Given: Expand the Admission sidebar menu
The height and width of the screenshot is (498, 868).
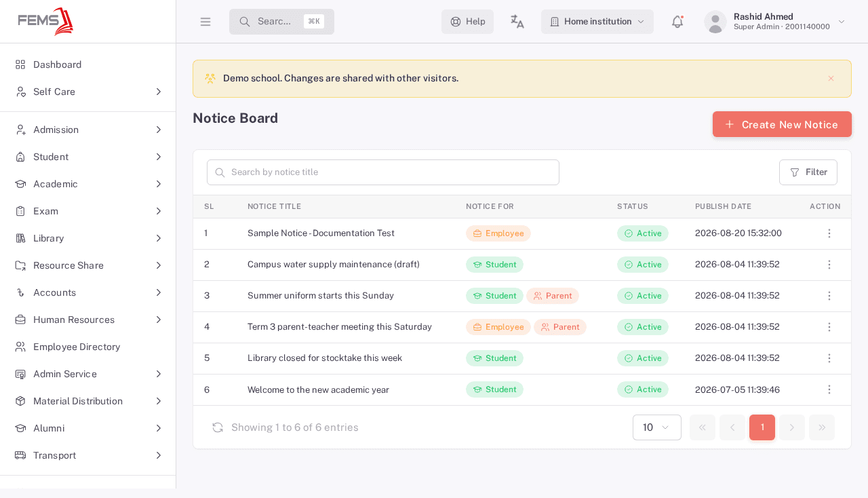Looking at the screenshot, I should point(88,130).
